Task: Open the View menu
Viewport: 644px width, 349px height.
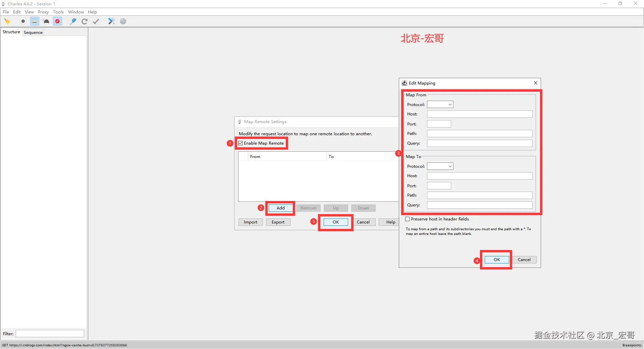Action: pos(29,12)
